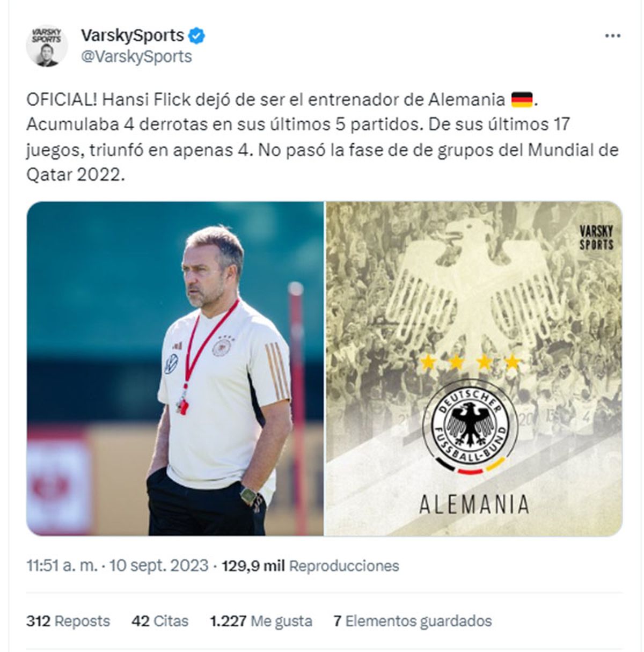This screenshot has width=644, height=652.
Task: Click the tweet text about Hansi Flick
Action: point(323,137)
